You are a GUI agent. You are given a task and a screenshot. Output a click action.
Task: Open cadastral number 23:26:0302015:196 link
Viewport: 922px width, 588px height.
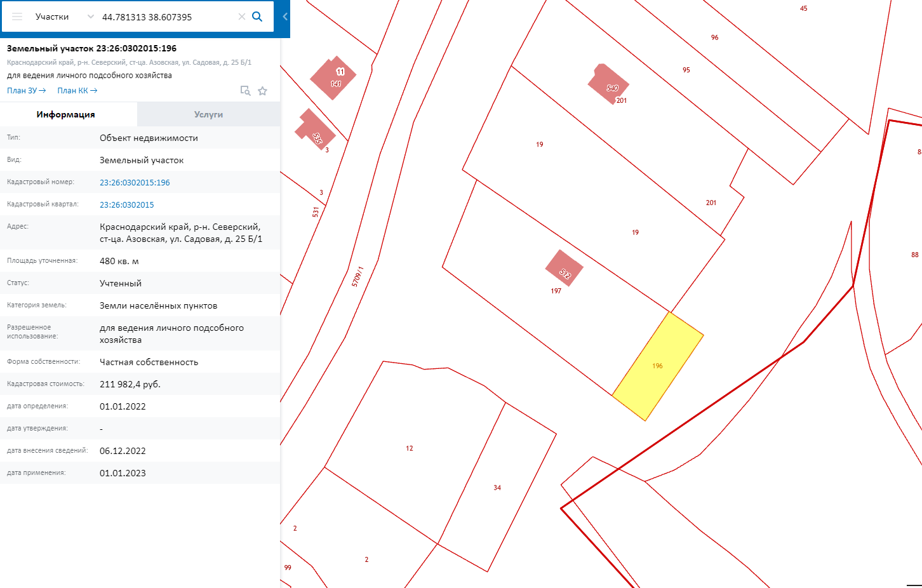click(x=135, y=182)
